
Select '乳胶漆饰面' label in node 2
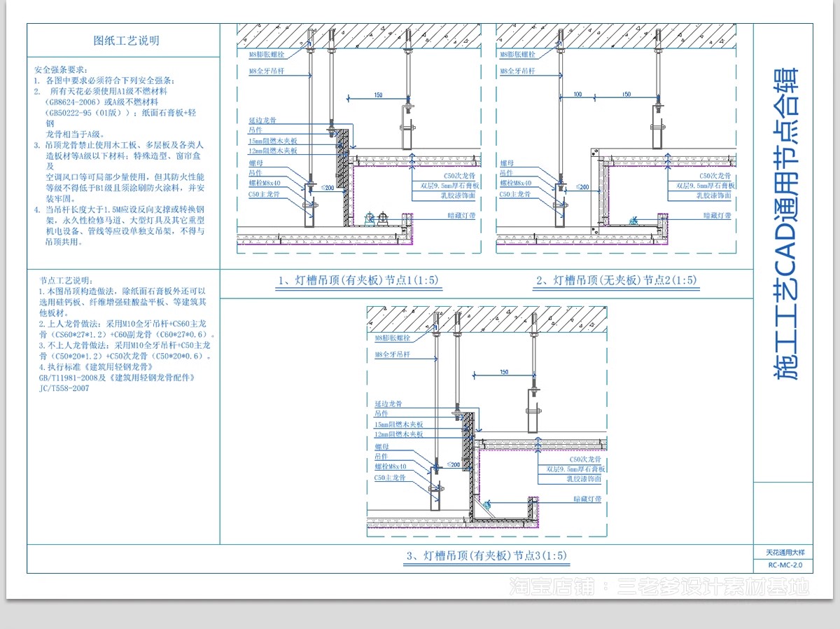pos(713,195)
